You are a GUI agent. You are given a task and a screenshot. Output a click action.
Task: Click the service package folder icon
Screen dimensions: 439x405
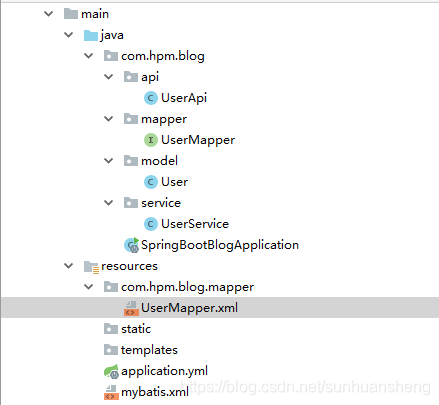point(130,203)
